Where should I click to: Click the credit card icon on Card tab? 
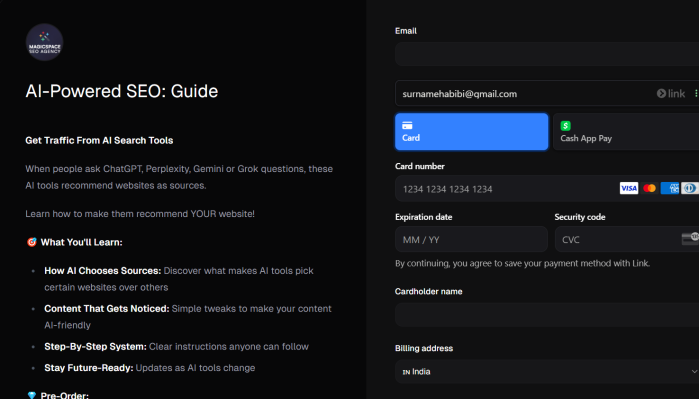click(407, 125)
